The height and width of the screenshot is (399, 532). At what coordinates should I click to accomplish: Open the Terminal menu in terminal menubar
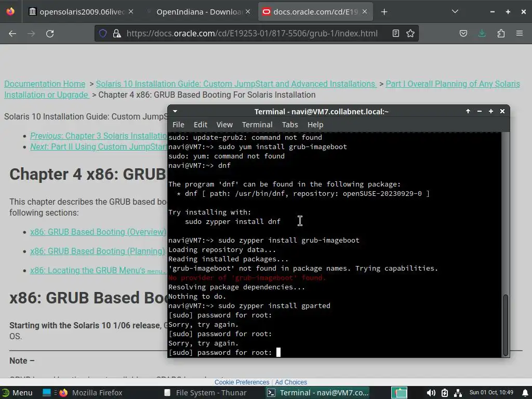click(257, 125)
